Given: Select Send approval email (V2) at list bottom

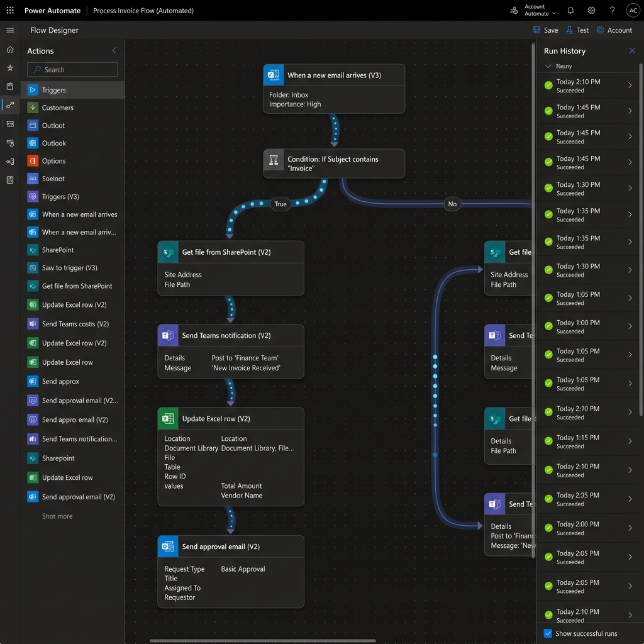Looking at the screenshot, I should tap(73, 497).
